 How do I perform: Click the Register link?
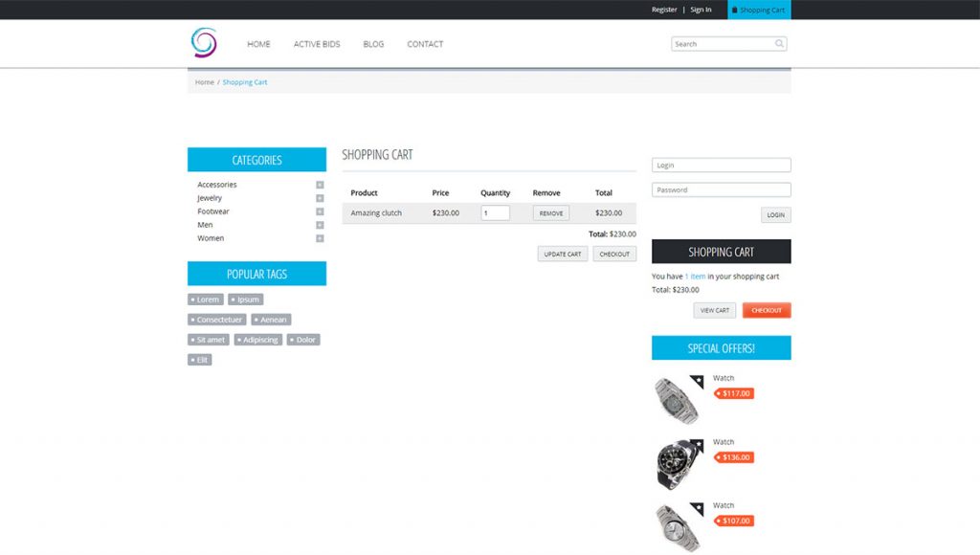point(664,10)
